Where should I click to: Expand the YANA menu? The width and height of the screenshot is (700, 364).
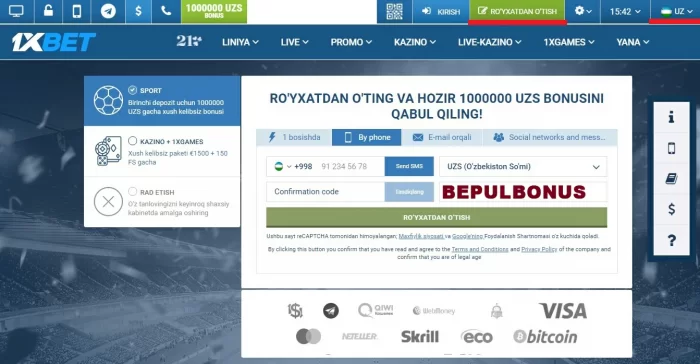click(633, 42)
